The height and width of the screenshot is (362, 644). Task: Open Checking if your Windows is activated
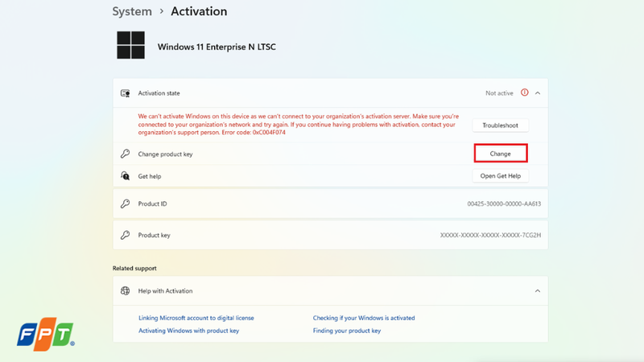tap(364, 318)
